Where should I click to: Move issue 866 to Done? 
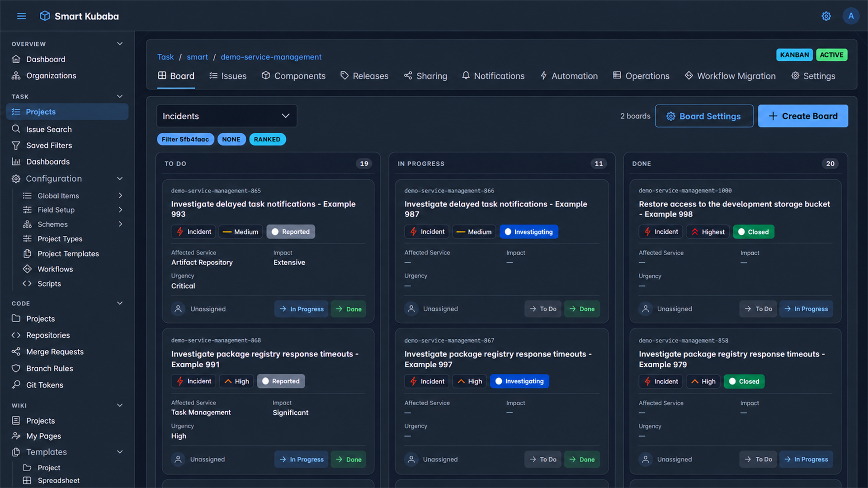(582, 309)
